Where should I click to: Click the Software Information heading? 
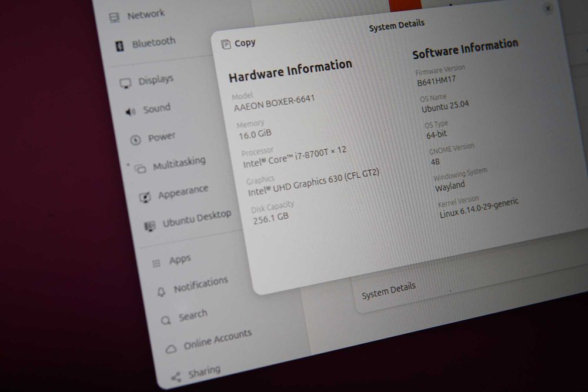pos(465,49)
